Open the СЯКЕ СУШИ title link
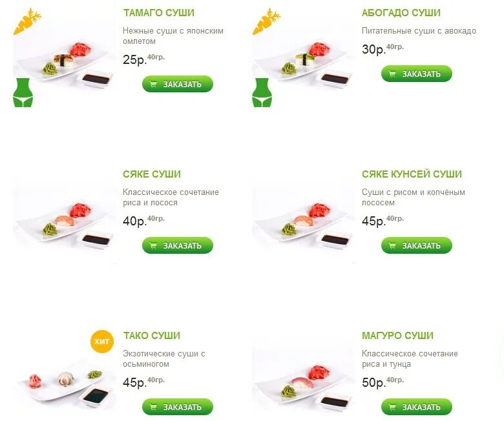The height and width of the screenshot is (421, 504). pyautogui.click(x=152, y=174)
